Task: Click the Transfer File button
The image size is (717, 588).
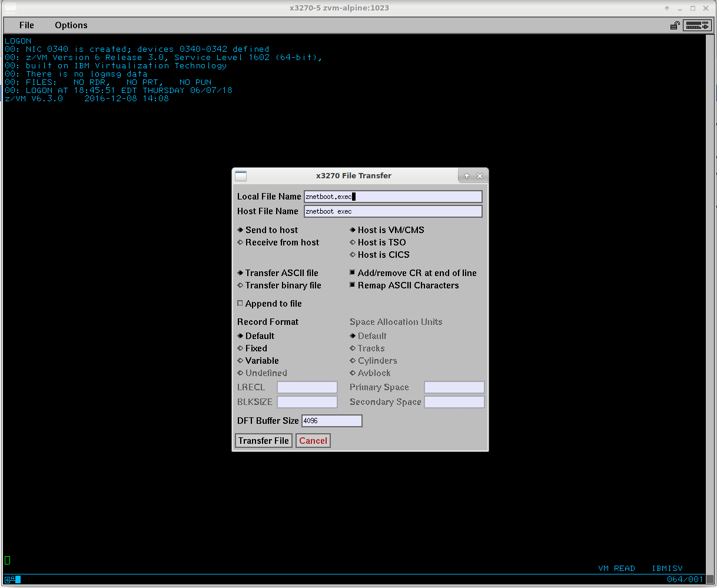Action: [264, 441]
